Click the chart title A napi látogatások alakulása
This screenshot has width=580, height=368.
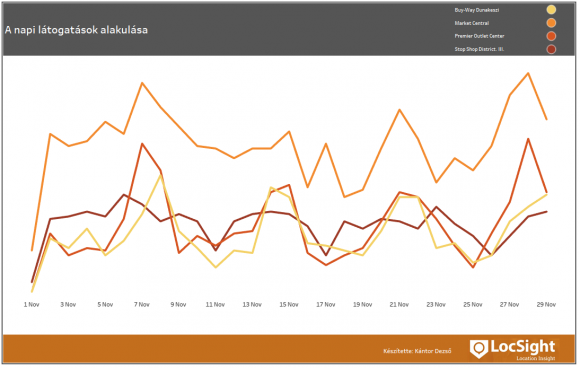76,30
